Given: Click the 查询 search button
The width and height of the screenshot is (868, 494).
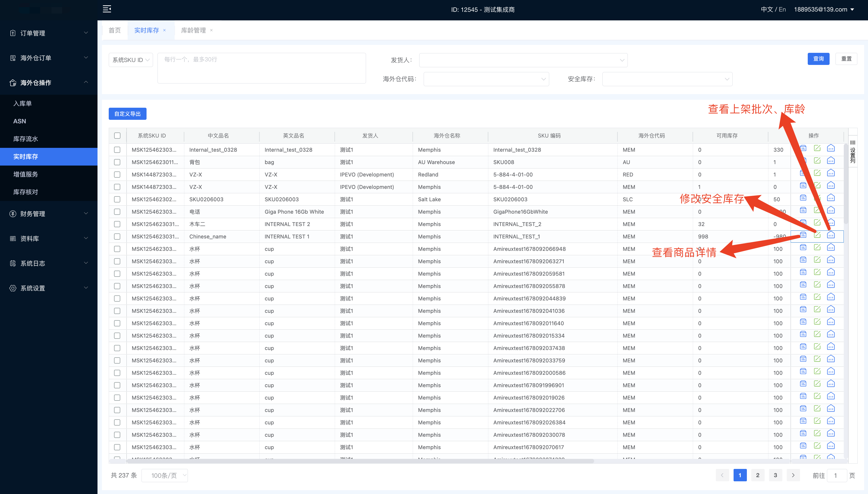Looking at the screenshot, I should coord(818,59).
